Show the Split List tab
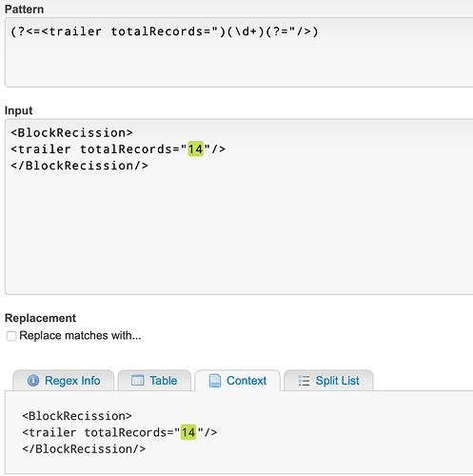Screen dimensions: 473x476 (328, 380)
